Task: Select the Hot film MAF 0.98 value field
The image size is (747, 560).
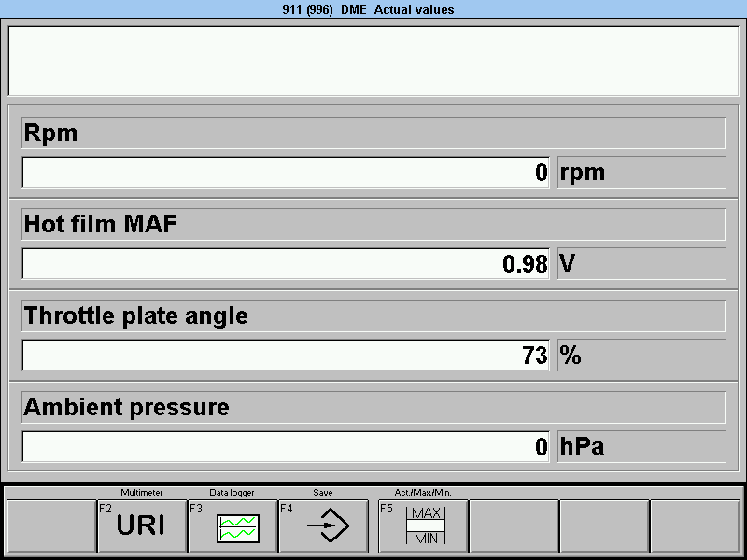Action: click(x=286, y=263)
